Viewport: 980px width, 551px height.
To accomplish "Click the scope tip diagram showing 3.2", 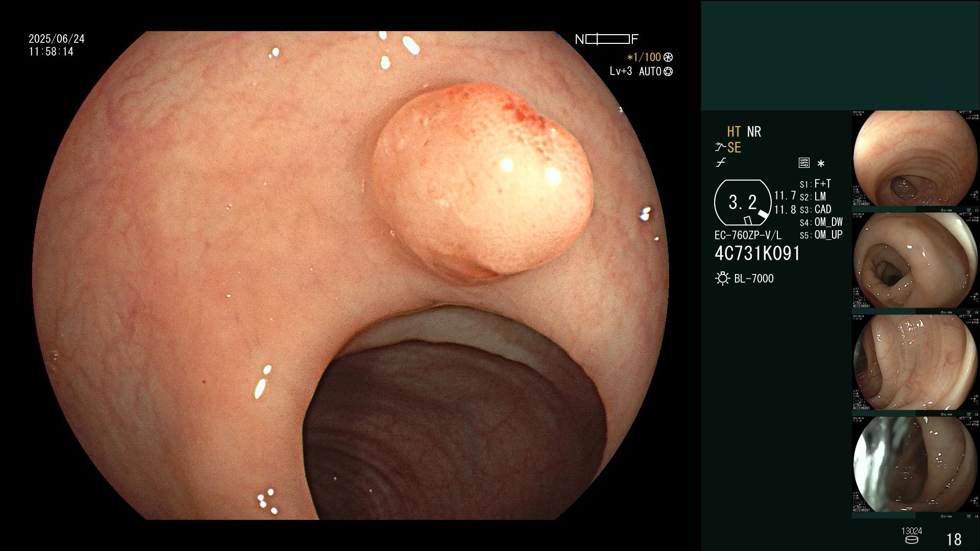I will 743,203.
